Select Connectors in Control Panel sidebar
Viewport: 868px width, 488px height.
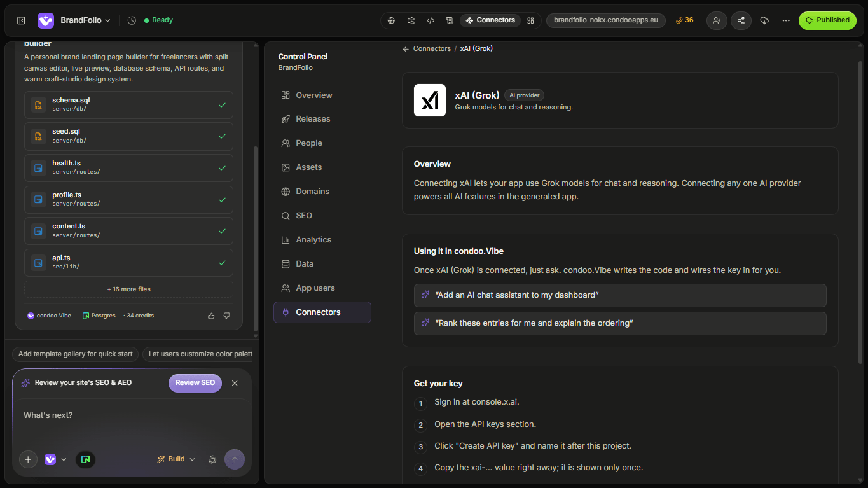click(322, 312)
